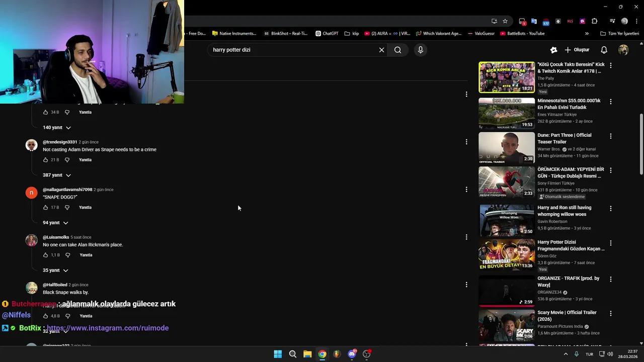
Task: Dislike the SNAPE DOGG comment
Action: point(67,208)
